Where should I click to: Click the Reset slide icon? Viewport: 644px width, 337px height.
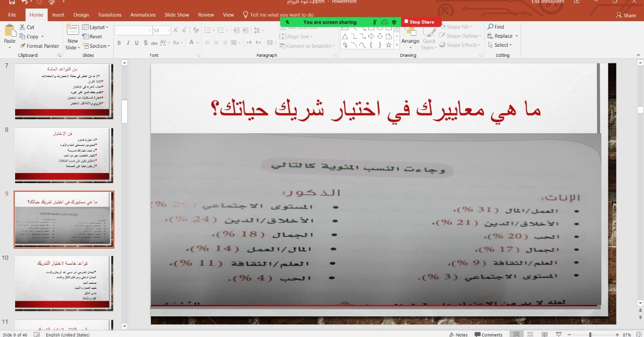coord(85,37)
